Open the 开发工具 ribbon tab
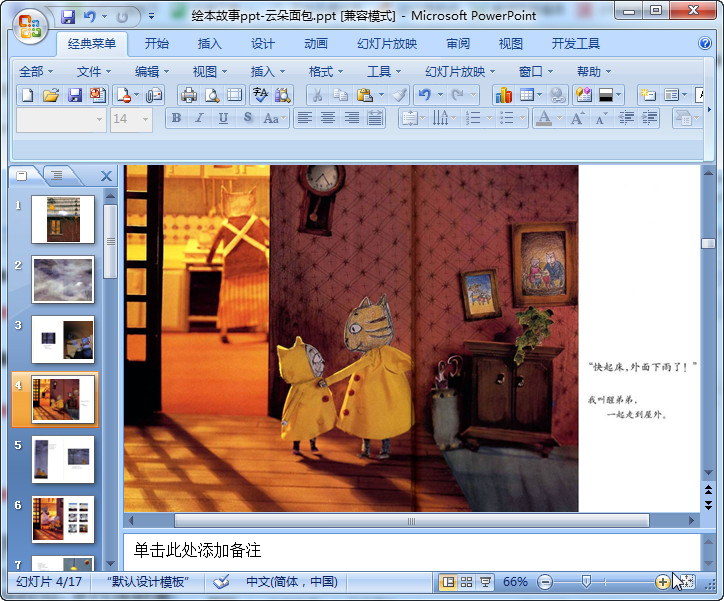Image resolution: width=724 pixels, height=601 pixels. (576, 43)
